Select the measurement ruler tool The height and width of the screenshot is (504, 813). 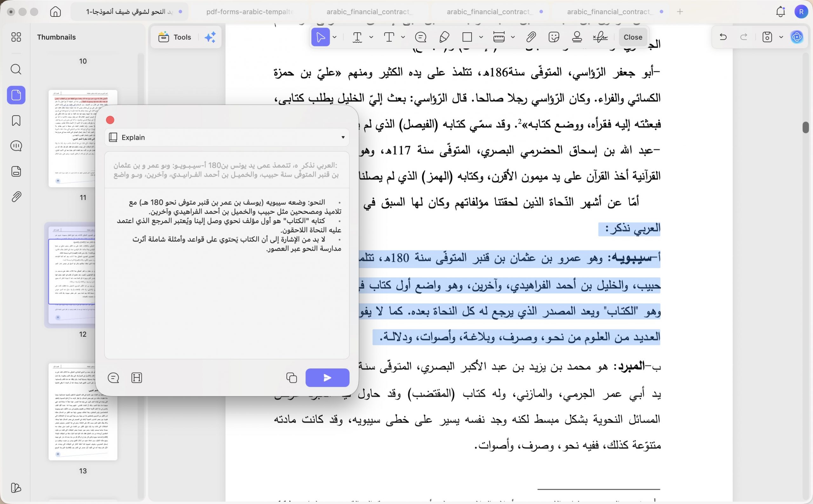[x=499, y=37]
